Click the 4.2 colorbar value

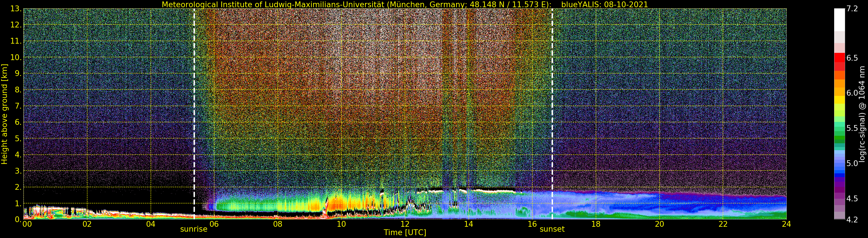tap(852, 220)
